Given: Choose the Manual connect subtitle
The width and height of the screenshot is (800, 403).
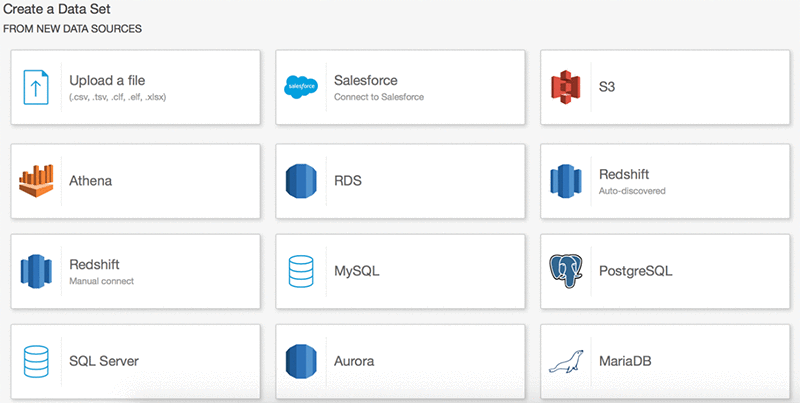Looking at the screenshot, I should click(x=102, y=281).
